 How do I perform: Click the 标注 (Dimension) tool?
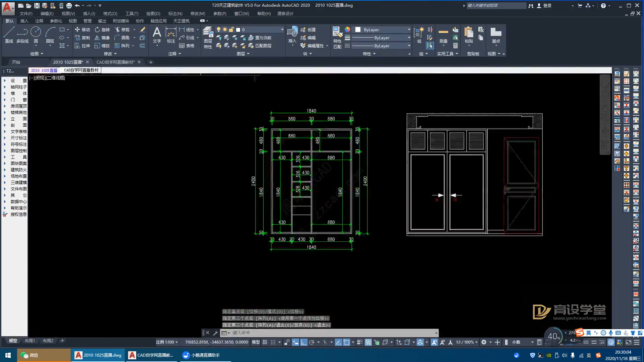pyautogui.click(x=171, y=35)
